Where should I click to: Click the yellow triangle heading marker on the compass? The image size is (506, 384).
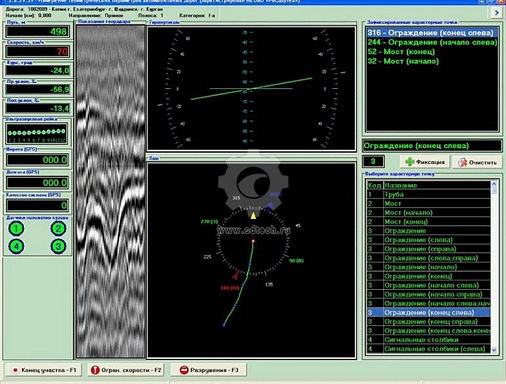(x=253, y=216)
